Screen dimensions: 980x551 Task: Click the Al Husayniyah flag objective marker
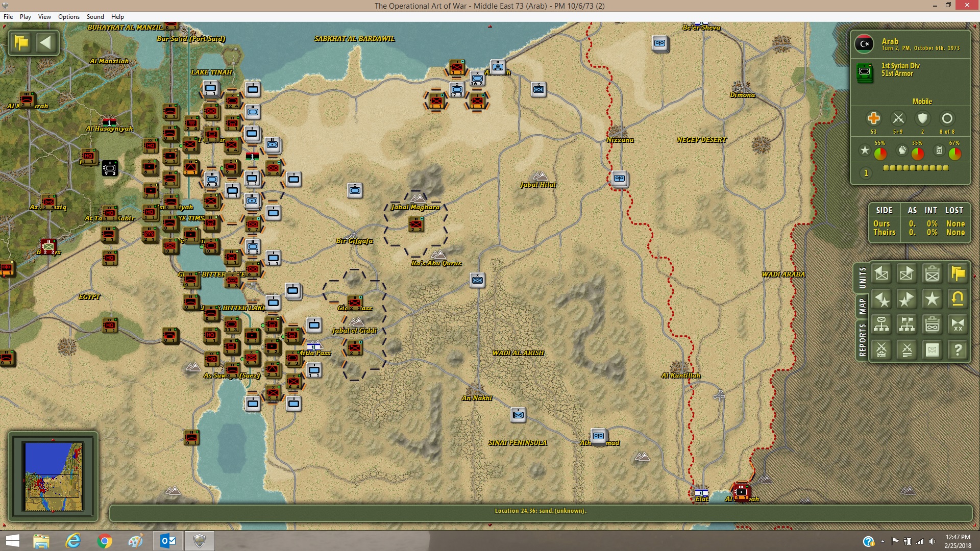(109, 122)
